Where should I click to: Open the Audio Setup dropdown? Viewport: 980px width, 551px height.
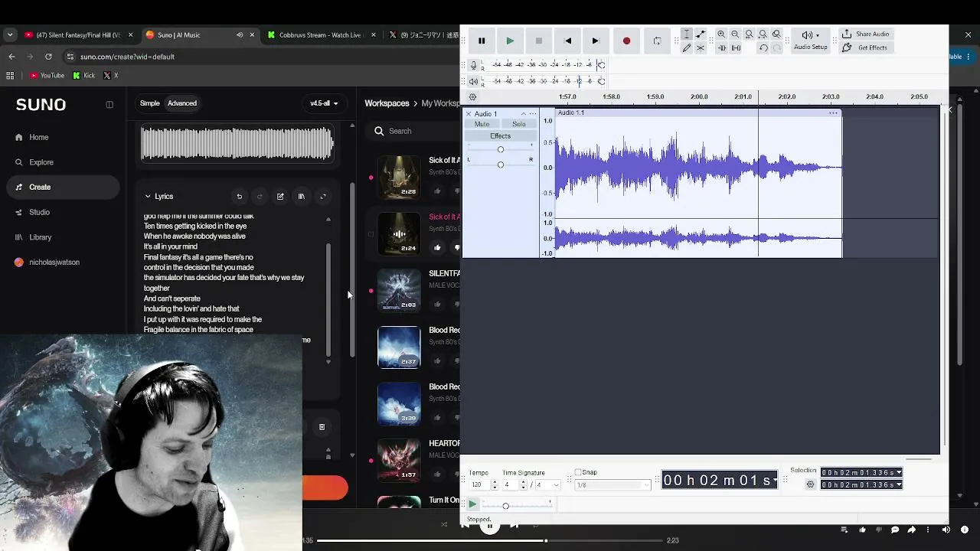click(811, 40)
